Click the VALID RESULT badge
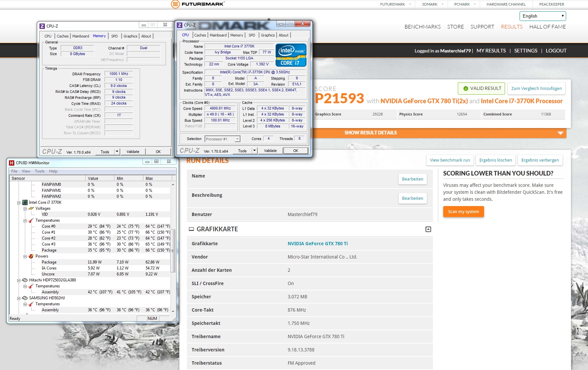Viewport: 588px width, 370px height. pos(481,89)
